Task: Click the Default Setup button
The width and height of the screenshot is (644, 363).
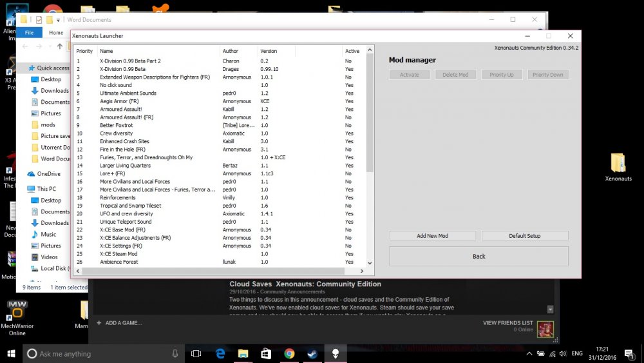Action: pos(524,236)
